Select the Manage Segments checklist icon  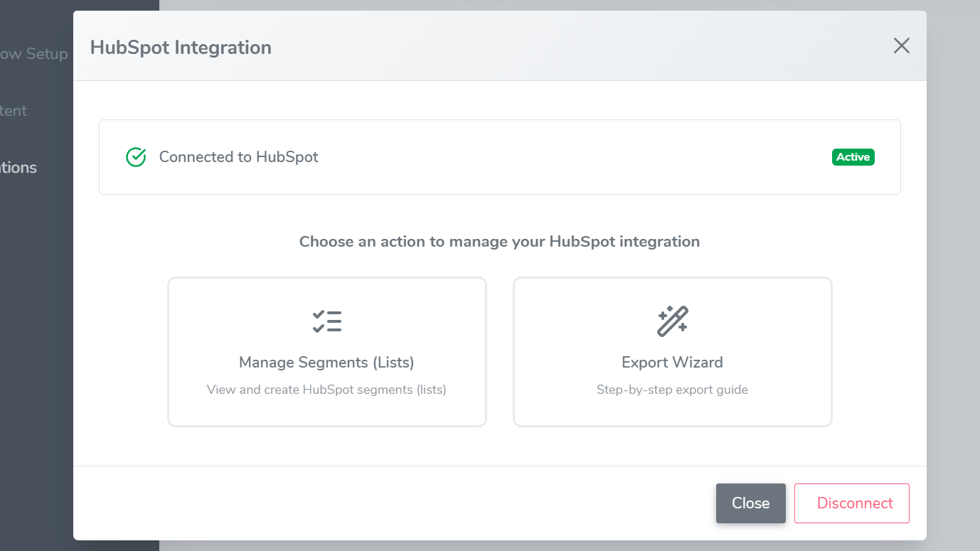pyautogui.click(x=326, y=321)
